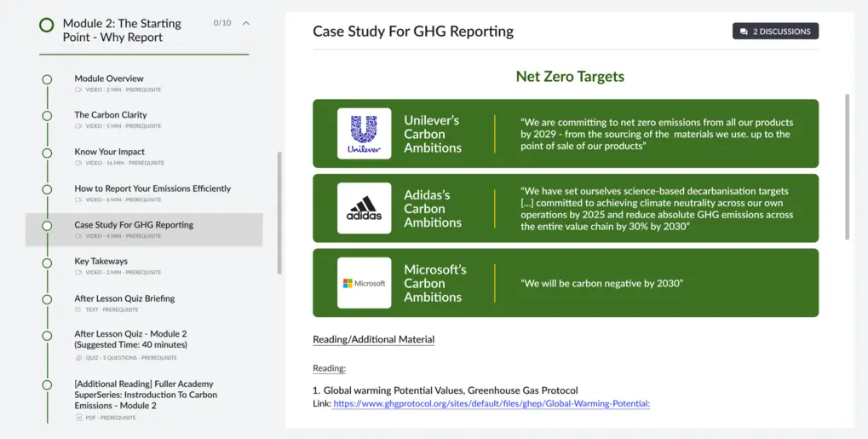Click the Reading/Additional Material heading
Screen dimensions: 868x439
[x=374, y=339]
